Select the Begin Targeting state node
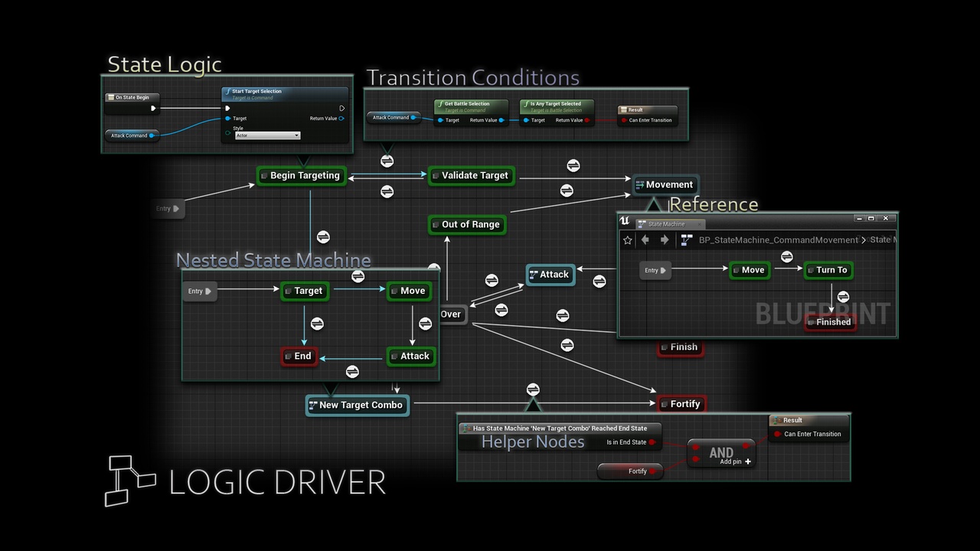Viewport: 980px width, 551px height. pos(301,175)
